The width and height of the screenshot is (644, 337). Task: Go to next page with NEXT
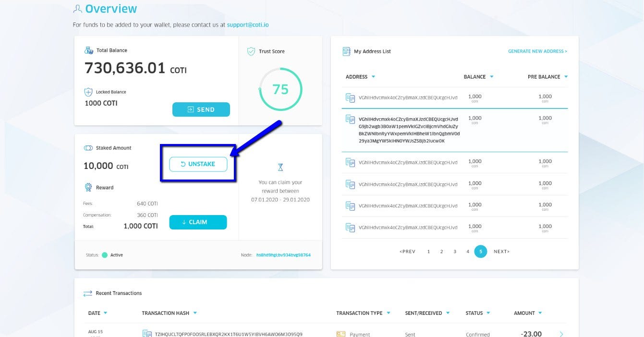point(501,252)
